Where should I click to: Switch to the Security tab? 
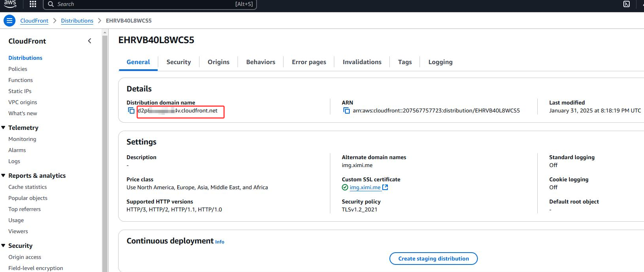tap(178, 62)
